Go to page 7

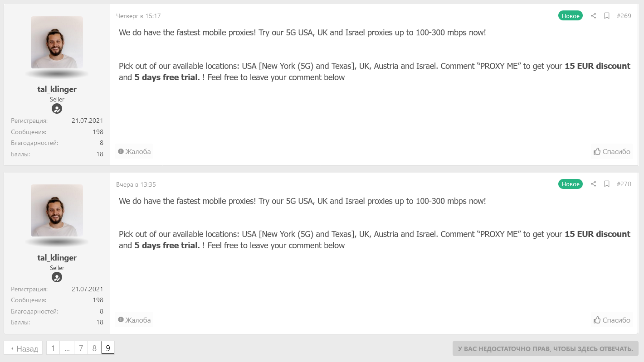pyautogui.click(x=81, y=348)
